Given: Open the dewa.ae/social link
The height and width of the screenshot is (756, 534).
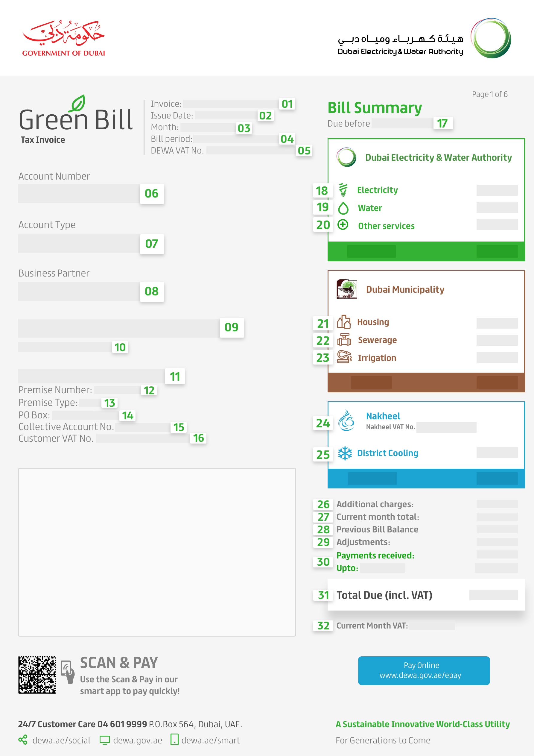Looking at the screenshot, I should [61, 740].
